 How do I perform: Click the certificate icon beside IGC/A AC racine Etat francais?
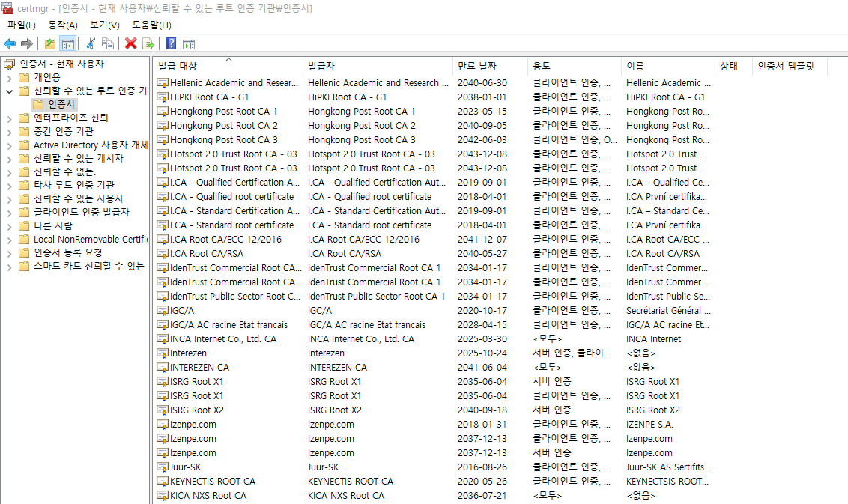(163, 325)
